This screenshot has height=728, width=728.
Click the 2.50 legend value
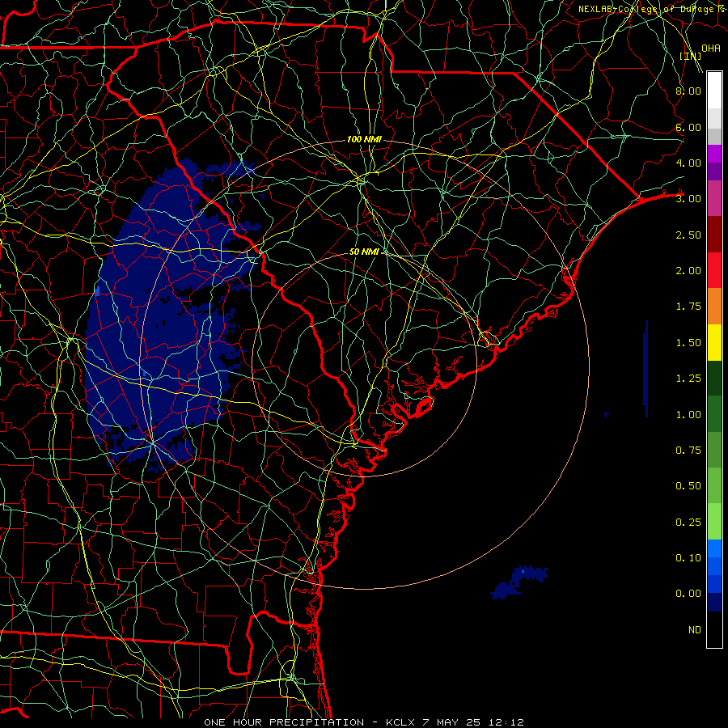click(x=688, y=235)
